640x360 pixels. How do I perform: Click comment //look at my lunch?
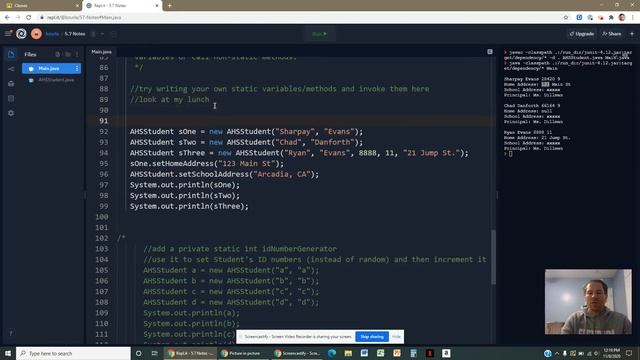(169, 100)
